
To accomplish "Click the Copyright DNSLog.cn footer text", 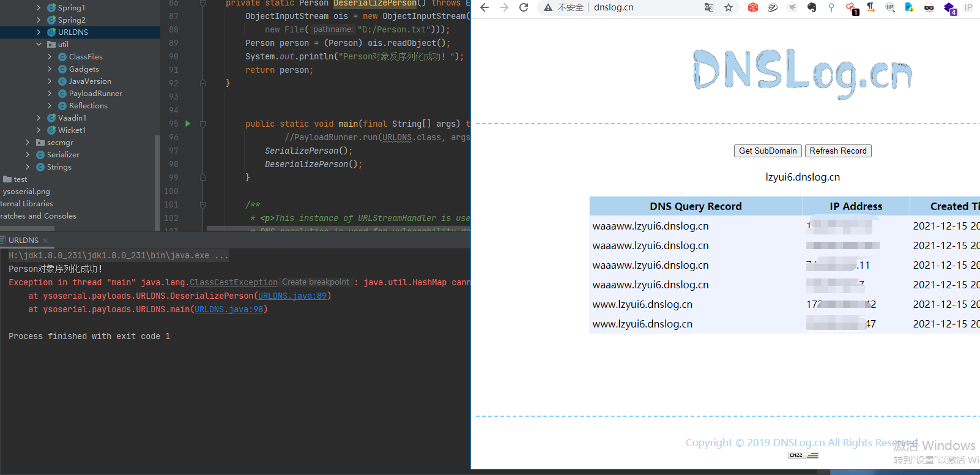I will click(801, 443).
